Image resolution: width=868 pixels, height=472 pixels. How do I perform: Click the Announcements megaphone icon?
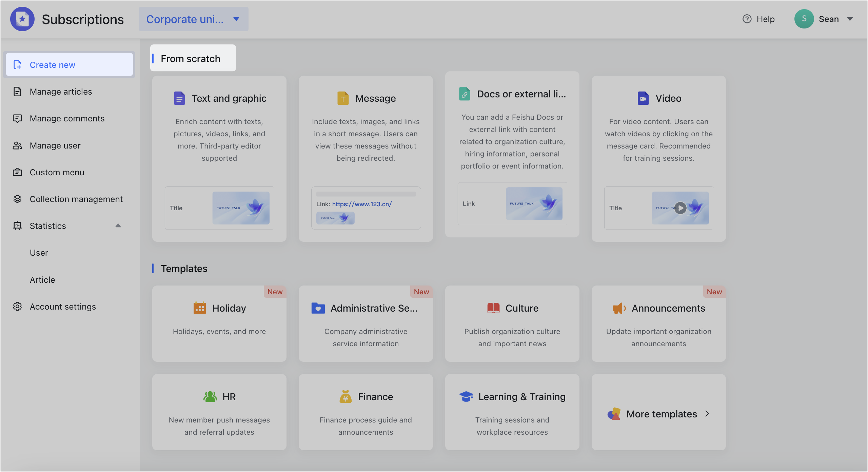pos(619,308)
